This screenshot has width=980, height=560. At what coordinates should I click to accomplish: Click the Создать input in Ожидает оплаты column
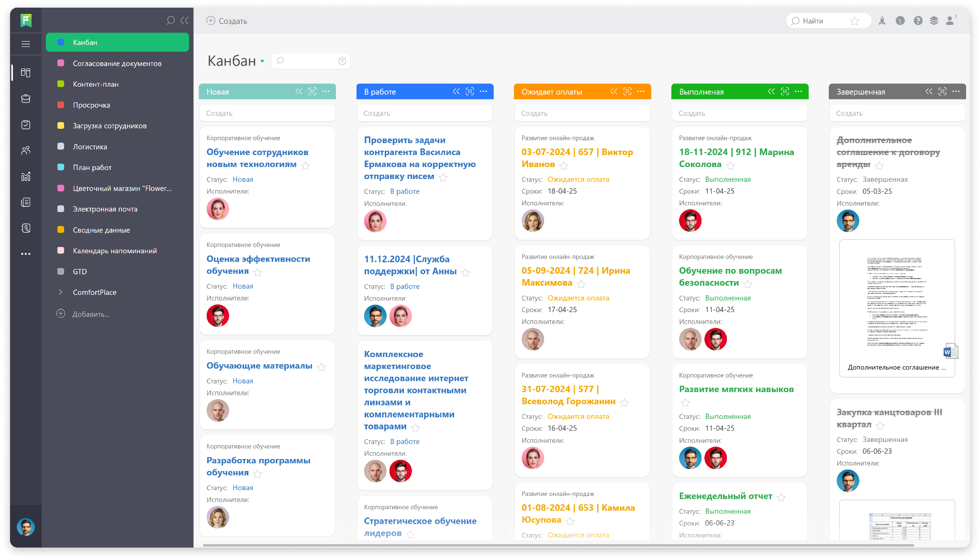point(582,113)
